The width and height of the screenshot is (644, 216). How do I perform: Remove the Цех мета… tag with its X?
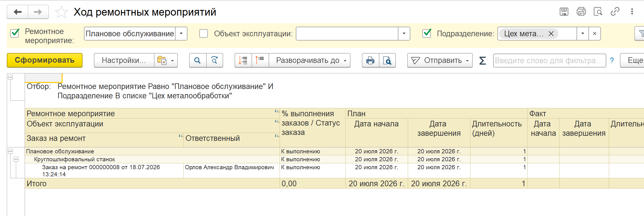[551, 34]
